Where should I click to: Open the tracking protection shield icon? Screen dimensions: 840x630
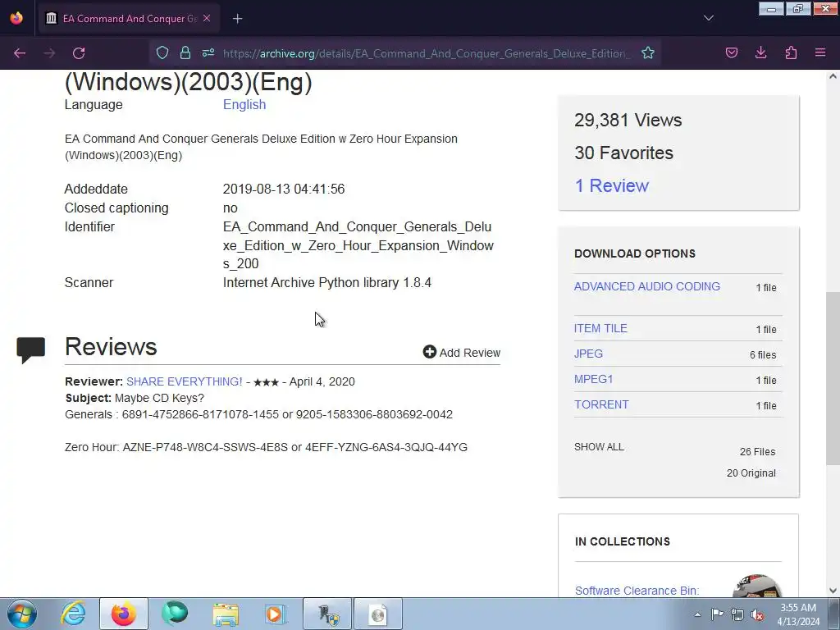[x=162, y=52]
